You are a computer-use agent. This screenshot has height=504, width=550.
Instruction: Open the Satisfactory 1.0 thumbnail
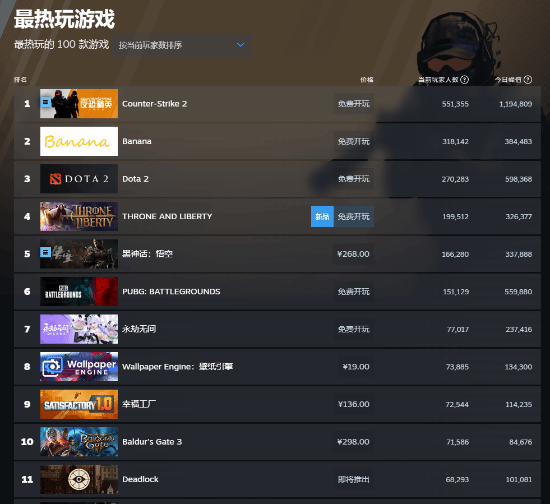(79, 404)
